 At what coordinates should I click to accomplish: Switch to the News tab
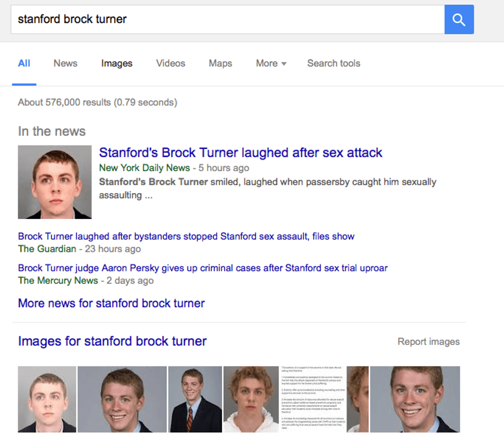click(x=65, y=63)
